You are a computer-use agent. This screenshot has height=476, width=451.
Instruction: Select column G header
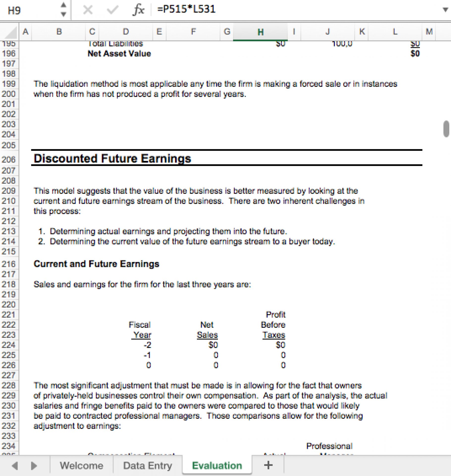click(227, 32)
